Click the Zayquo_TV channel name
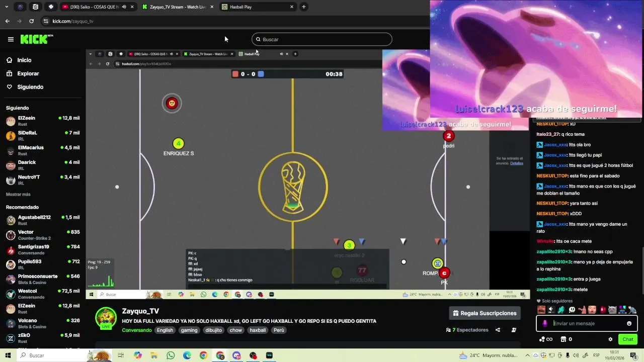 [140, 311]
